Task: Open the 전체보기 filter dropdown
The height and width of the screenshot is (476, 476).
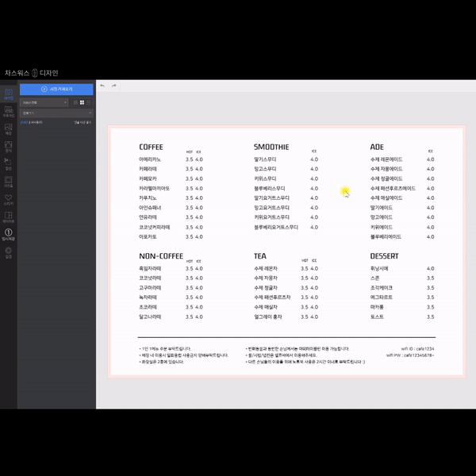Action: pyautogui.click(x=56, y=113)
